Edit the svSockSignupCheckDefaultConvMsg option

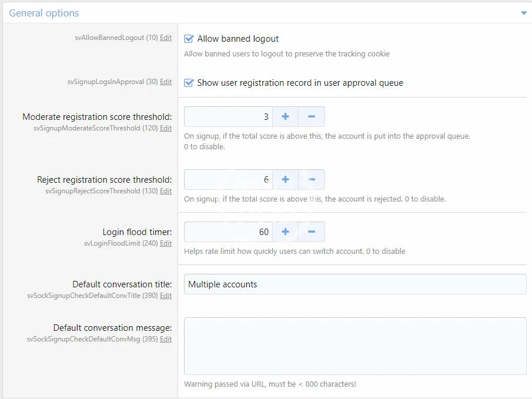[x=166, y=339]
